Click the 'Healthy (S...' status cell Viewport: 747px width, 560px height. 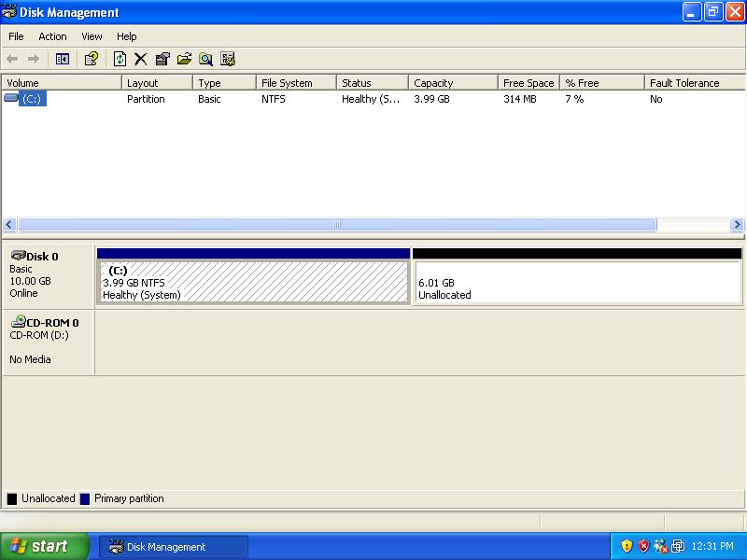(x=371, y=99)
